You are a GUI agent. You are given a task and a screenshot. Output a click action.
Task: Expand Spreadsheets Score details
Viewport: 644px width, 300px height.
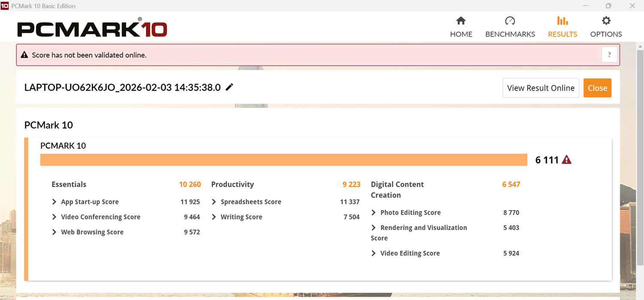coord(214,202)
